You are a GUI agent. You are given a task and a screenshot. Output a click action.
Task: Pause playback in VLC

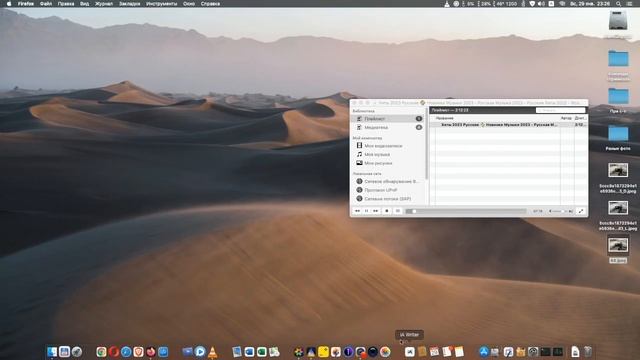[367, 211]
